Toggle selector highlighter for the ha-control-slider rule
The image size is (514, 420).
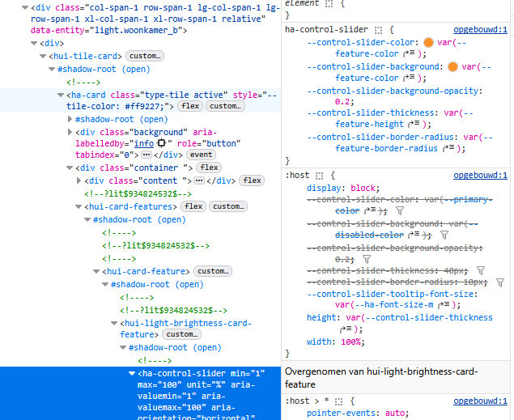[x=378, y=30]
